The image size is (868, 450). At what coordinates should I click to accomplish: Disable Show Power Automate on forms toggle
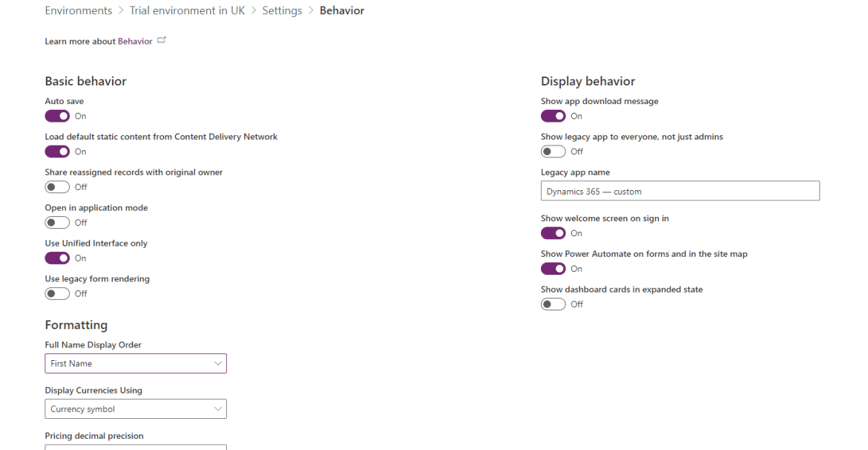553,268
